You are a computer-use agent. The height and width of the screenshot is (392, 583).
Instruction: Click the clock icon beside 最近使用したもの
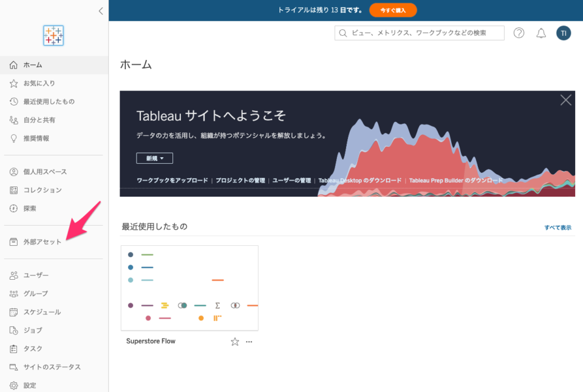coord(13,101)
